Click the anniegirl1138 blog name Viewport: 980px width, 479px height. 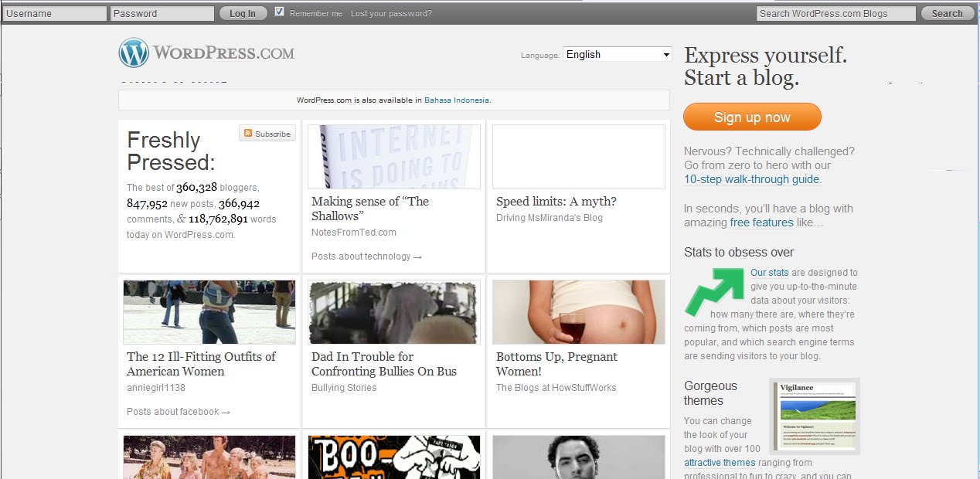(156, 388)
